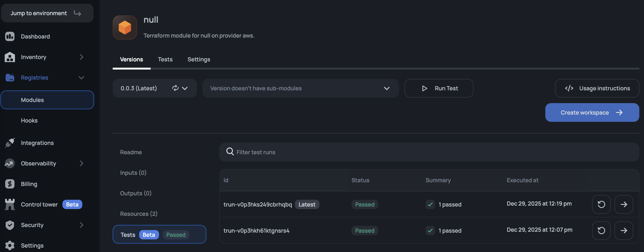
Task: Rerun test run trun-v0p3hkh61ktgnsrs4
Action: tap(601, 230)
